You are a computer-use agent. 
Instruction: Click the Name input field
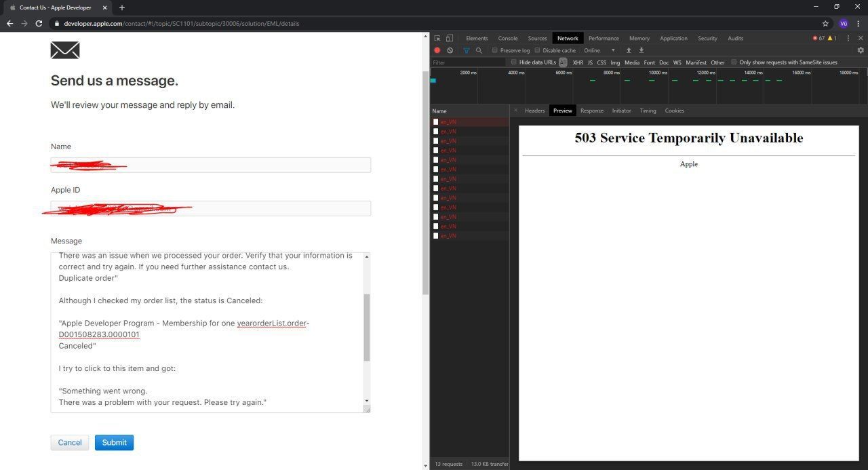(211, 165)
